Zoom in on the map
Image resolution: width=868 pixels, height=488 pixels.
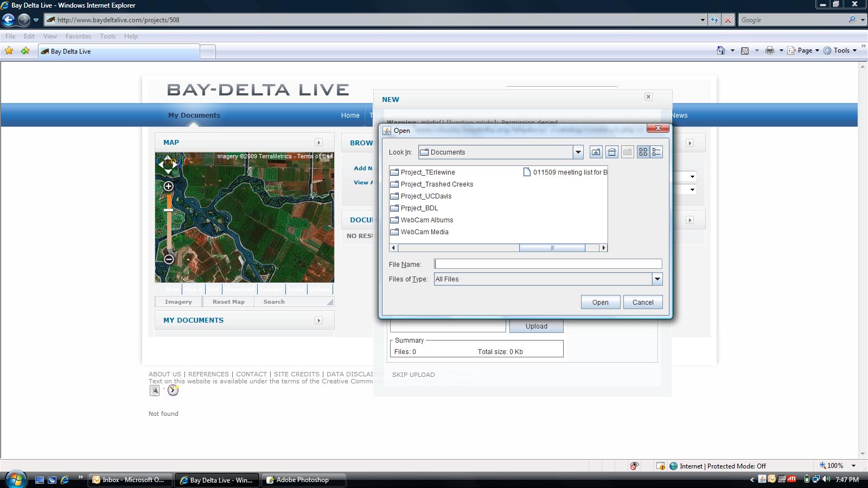click(x=169, y=187)
